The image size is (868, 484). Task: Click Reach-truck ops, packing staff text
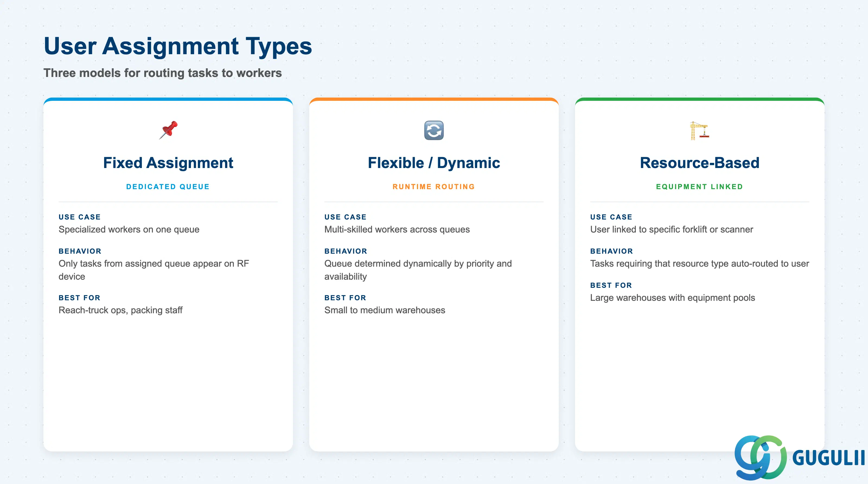(121, 310)
